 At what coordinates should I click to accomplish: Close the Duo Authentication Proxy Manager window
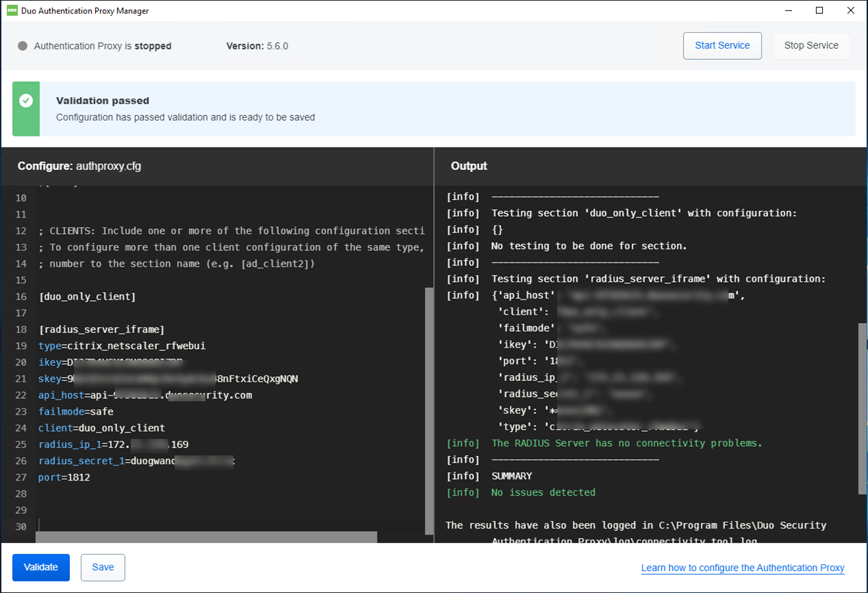[x=851, y=11]
